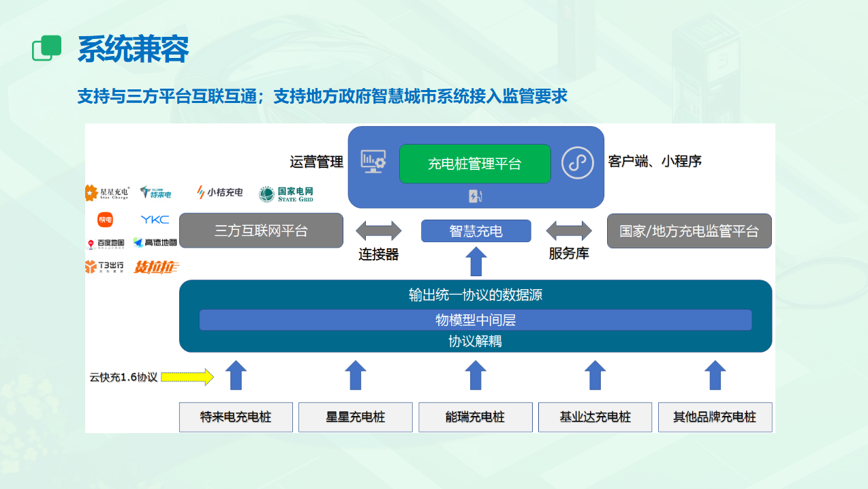The height and width of the screenshot is (489, 868).
Task: Click the orange 快电 logo
Action: coord(105,220)
